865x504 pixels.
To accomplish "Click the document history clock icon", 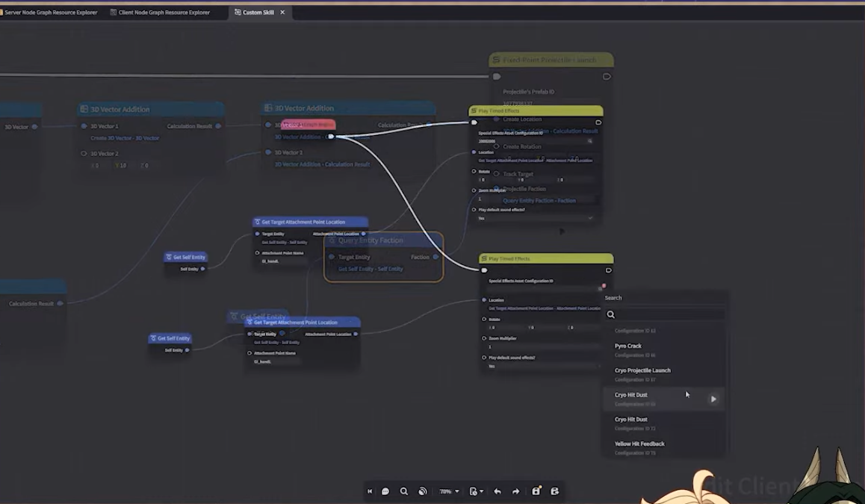I will point(473,491).
